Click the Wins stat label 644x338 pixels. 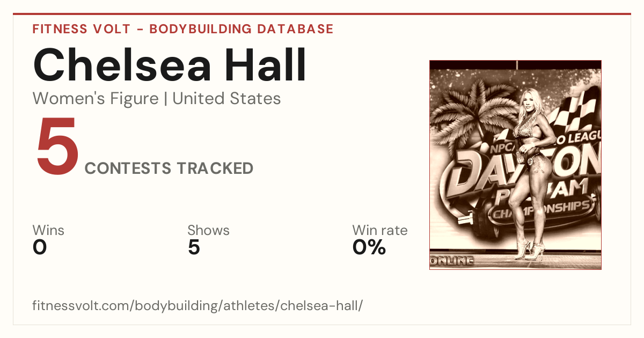coord(48,231)
